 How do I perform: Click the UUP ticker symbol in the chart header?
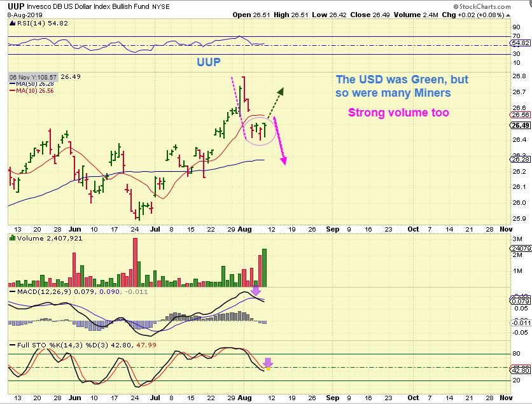[15, 6]
